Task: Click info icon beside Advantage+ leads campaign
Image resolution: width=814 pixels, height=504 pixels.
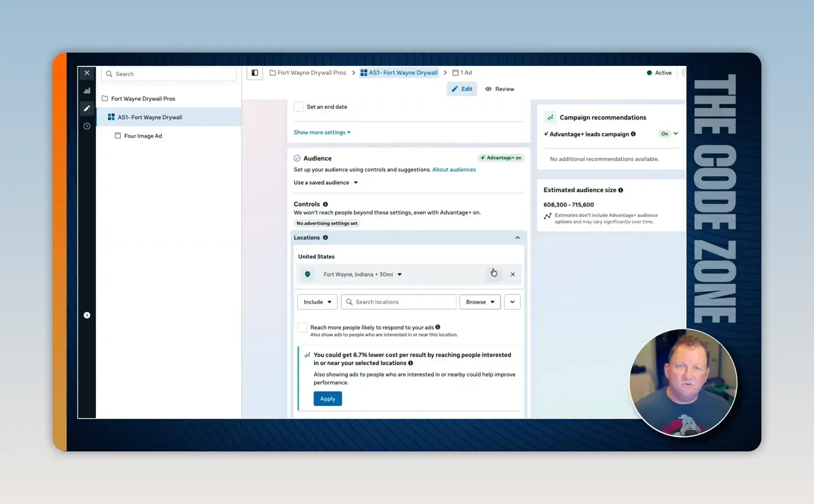Action: click(633, 134)
